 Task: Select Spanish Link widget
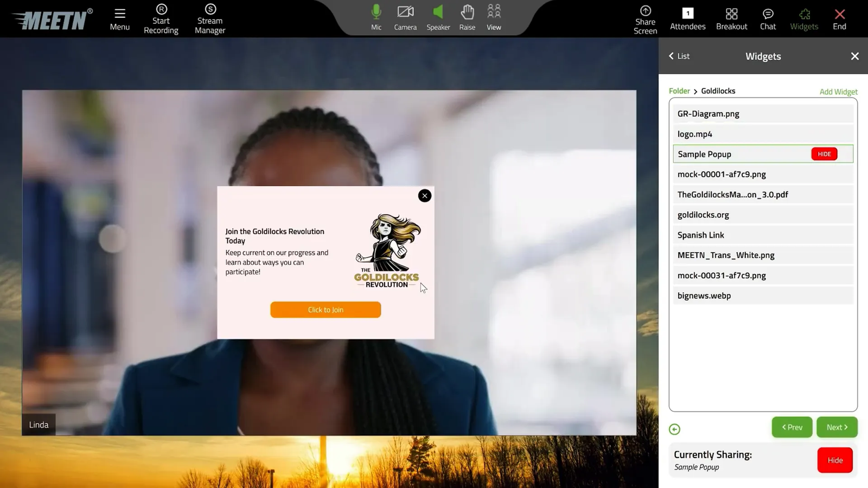[763, 235]
